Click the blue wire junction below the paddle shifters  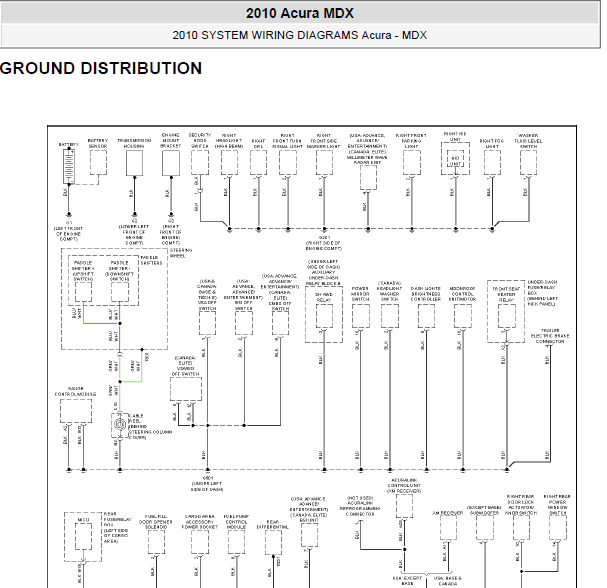[120, 323]
